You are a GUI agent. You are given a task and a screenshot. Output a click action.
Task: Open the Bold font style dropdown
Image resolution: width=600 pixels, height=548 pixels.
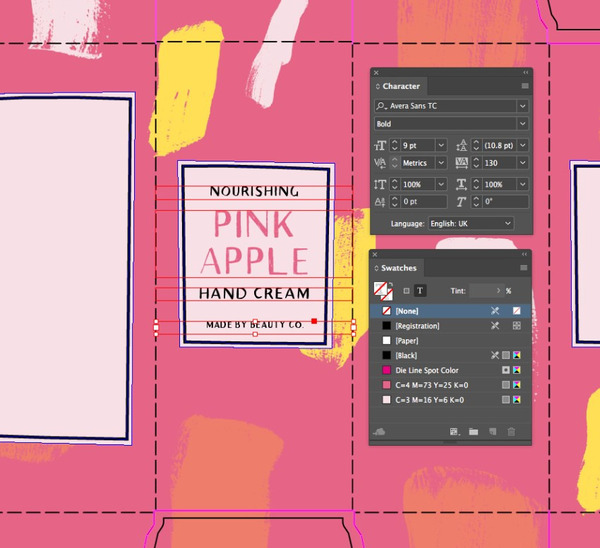point(522,124)
